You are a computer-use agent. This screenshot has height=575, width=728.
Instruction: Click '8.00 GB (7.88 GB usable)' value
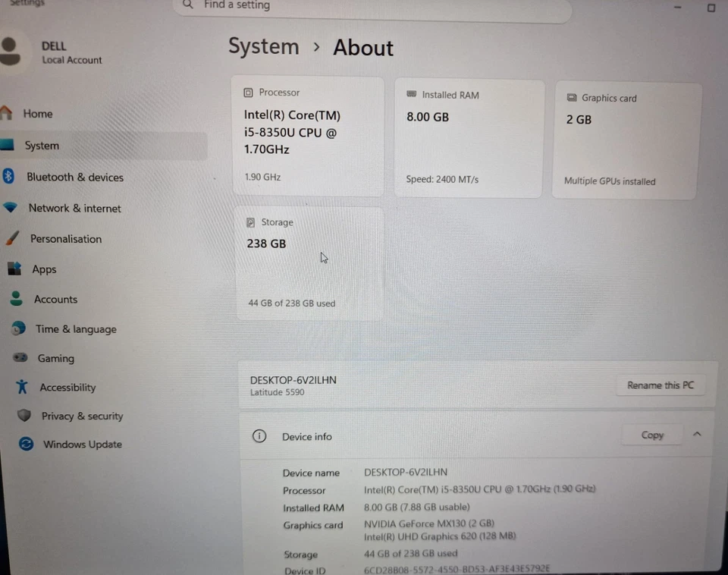click(x=416, y=507)
